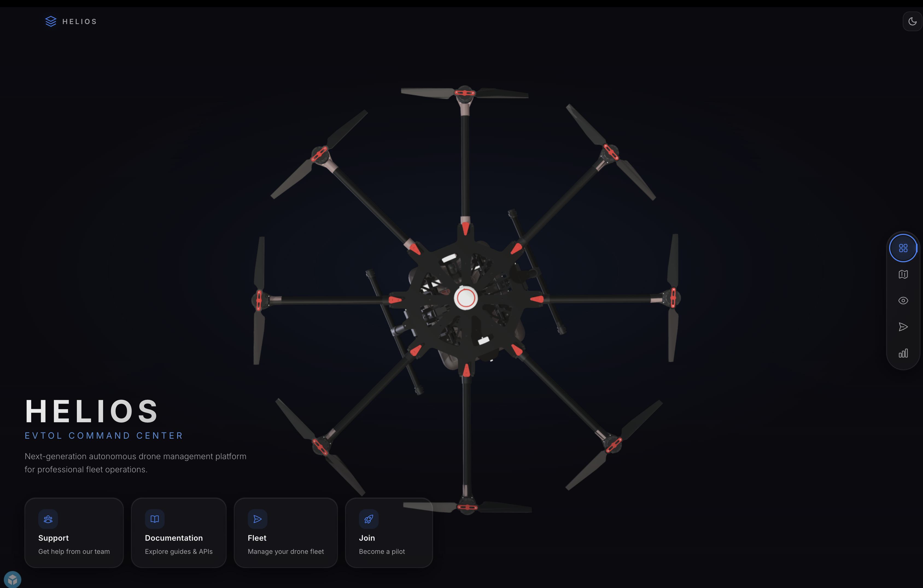Toggle the eye view icon in sidebar

pyautogui.click(x=903, y=301)
